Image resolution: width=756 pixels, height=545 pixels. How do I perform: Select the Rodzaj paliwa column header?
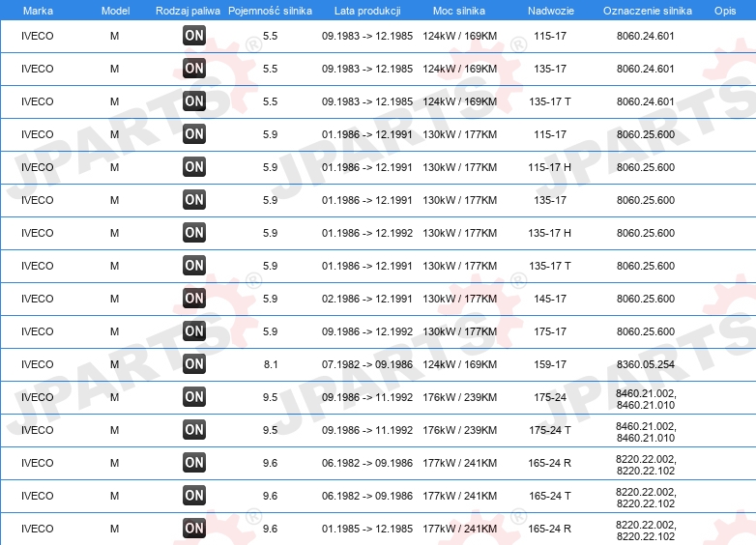189,11
